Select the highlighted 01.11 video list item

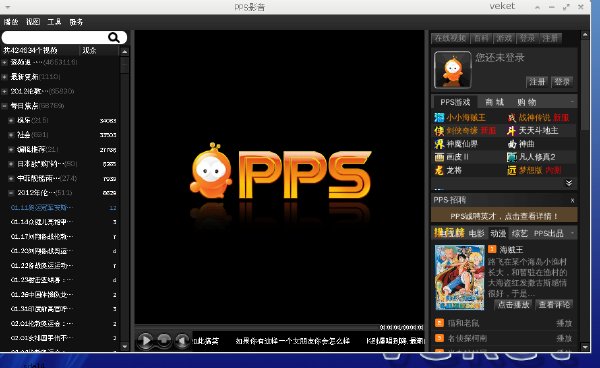63,207
